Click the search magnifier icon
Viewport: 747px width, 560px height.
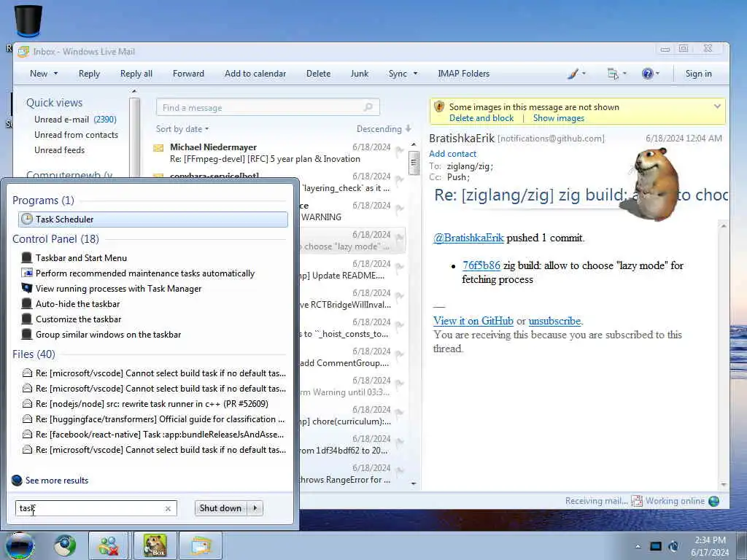(368, 107)
